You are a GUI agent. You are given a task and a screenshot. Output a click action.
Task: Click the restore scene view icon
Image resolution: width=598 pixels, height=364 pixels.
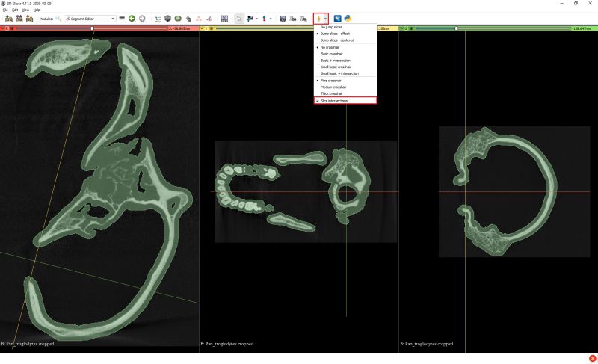click(303, 18)
